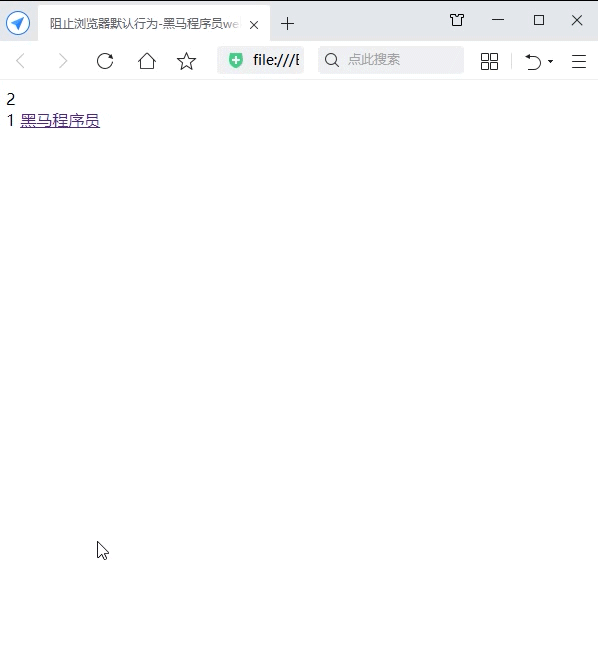Focus the 点此搜索 search box
The height and width of the screenshot is (670, 598).
coord(391,60)
